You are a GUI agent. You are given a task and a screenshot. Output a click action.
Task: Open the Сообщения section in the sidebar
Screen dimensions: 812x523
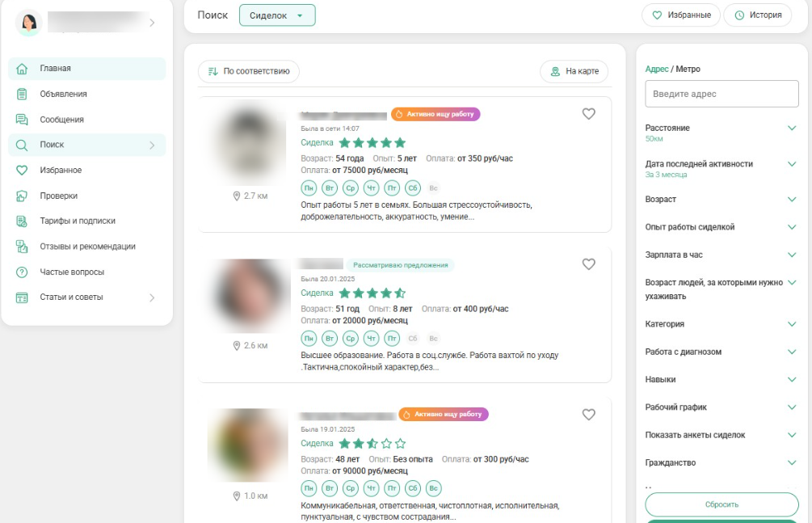click(x=77, y=120)
